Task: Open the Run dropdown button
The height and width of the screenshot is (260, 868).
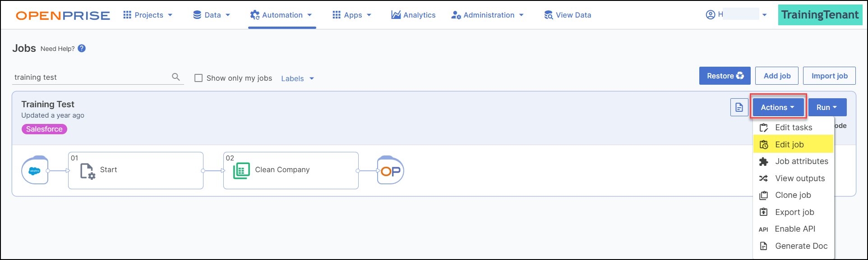Action: click(x=827, y=107)
